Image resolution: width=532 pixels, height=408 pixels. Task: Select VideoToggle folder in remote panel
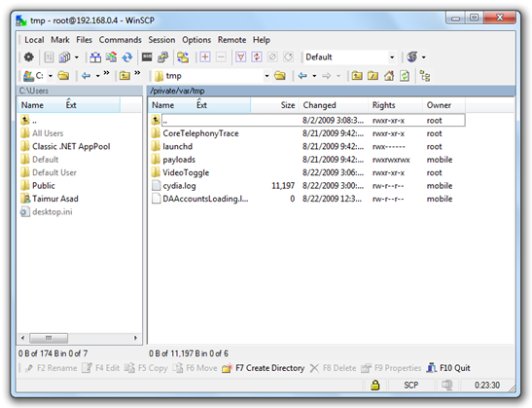[186, 172]
